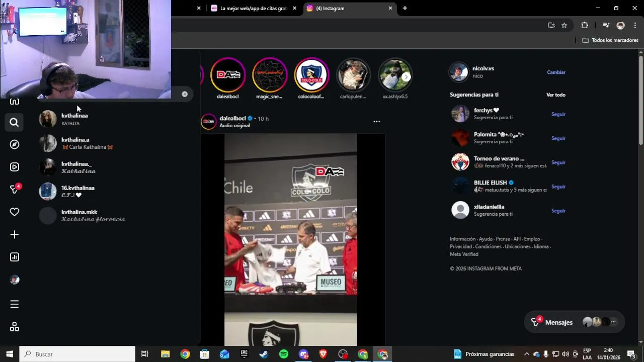Follow xliadaniellla with Seguir
644x362 pixels.
coord(558,211)
